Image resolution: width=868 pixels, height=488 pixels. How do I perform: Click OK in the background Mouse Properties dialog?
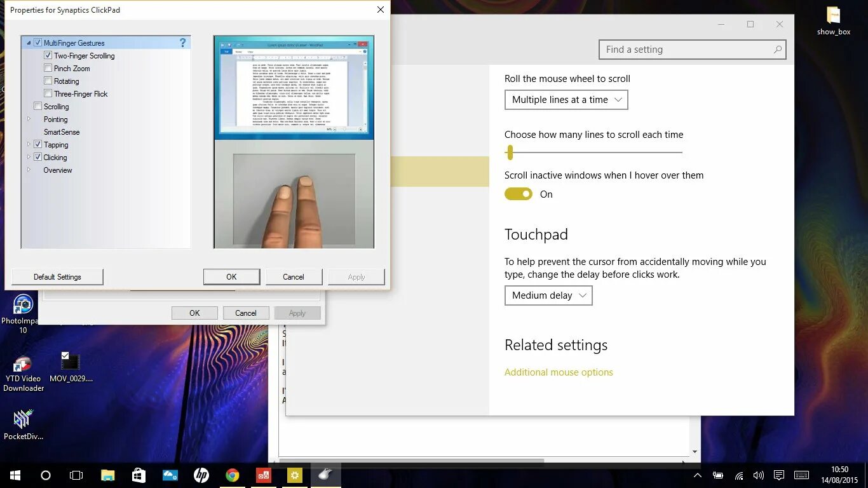click(x=194, y=313)
